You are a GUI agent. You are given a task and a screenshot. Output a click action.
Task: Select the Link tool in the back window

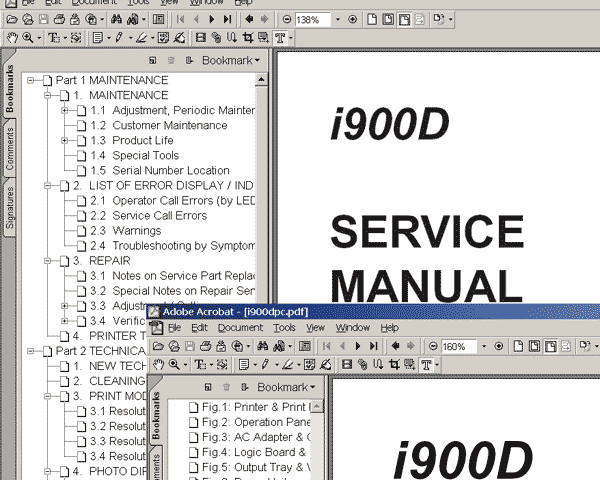pyautogui.click(x=217, y=38)
